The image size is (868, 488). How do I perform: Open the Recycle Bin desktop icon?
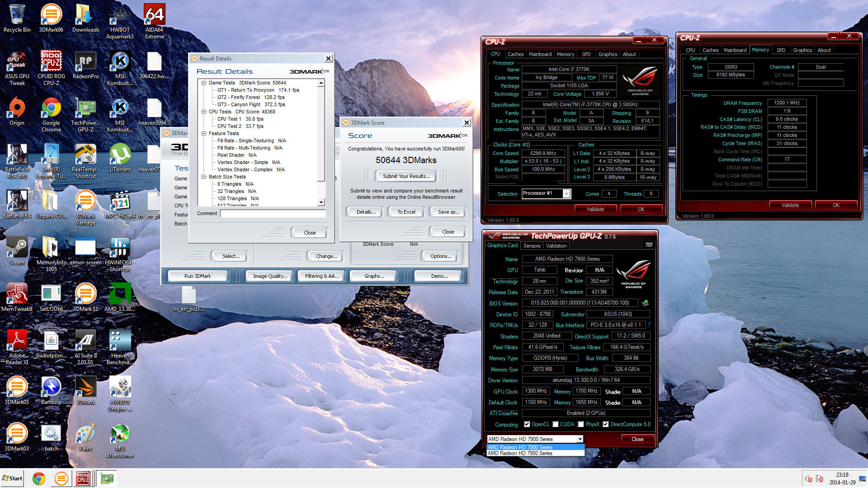(x=17, y=18)
